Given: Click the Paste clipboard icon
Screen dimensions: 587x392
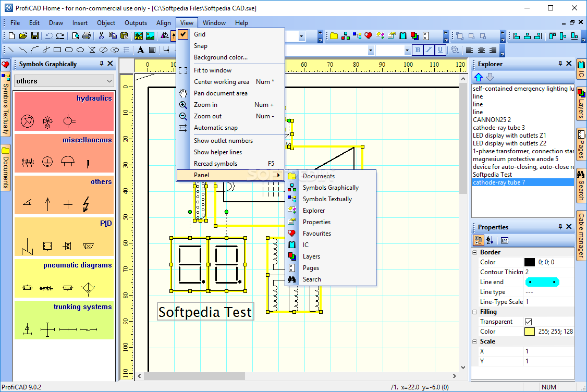Looking at the screenshot, I should (x=124, y=35).
